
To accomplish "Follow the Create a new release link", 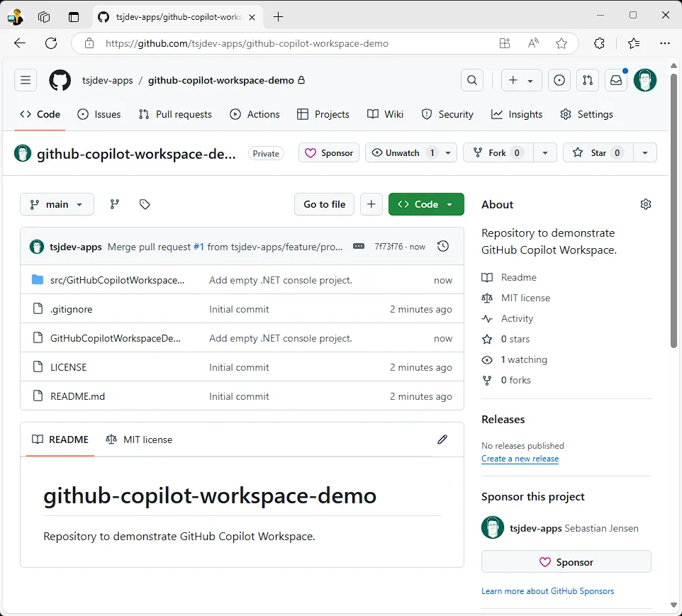I will pyautogui.click(x=520, y=459).
